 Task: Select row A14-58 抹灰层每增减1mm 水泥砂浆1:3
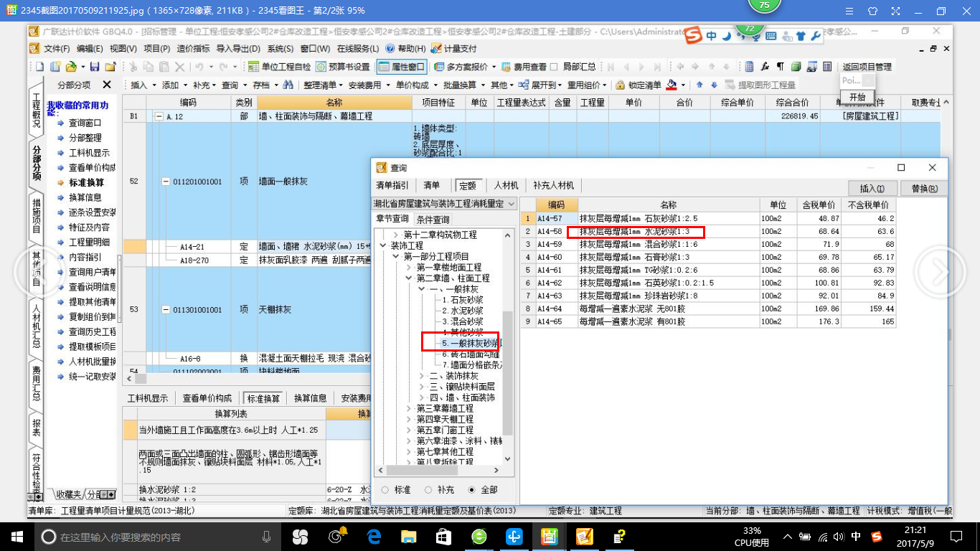pos(708,232)
